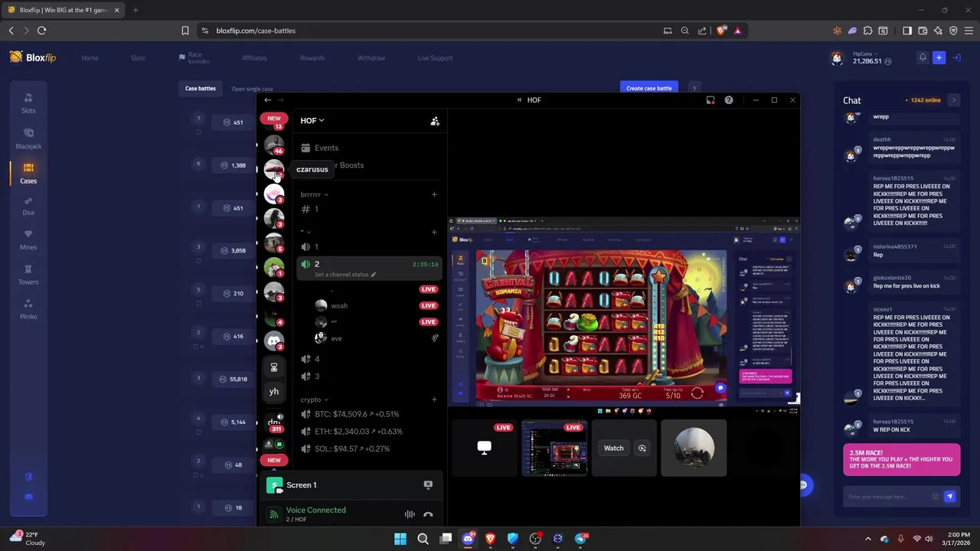The width and height of the screenshot is (980, 551).
Task: Open Discord inbox icon in title bar
Action: point(710,100)
